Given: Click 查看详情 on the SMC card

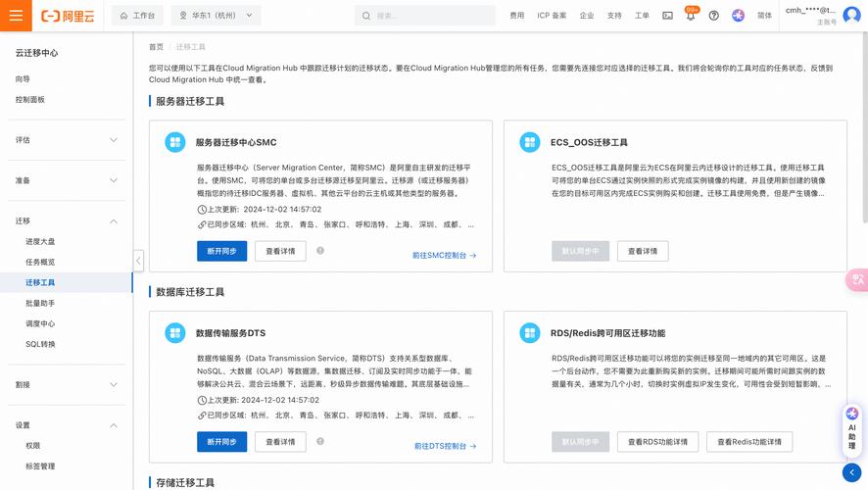Looking at the screenshot, I should click(280, 251).
